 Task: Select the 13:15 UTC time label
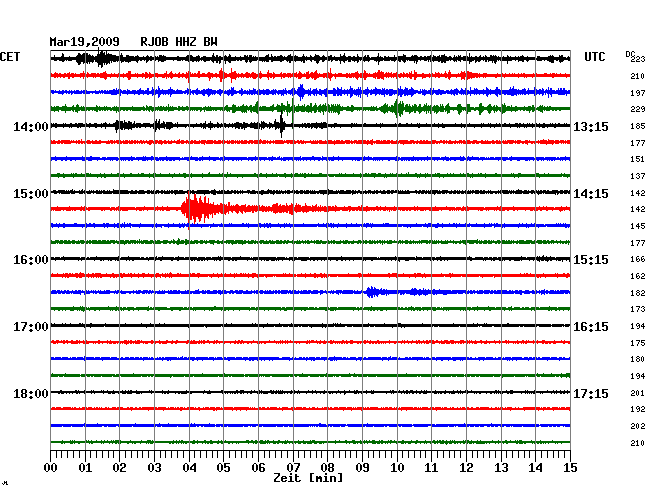pos(591,126)
